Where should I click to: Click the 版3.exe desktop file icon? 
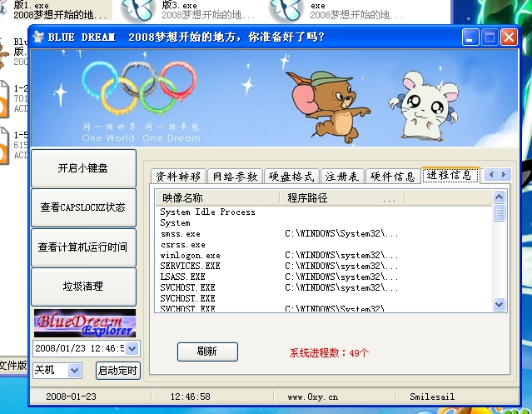coord(137,10)
